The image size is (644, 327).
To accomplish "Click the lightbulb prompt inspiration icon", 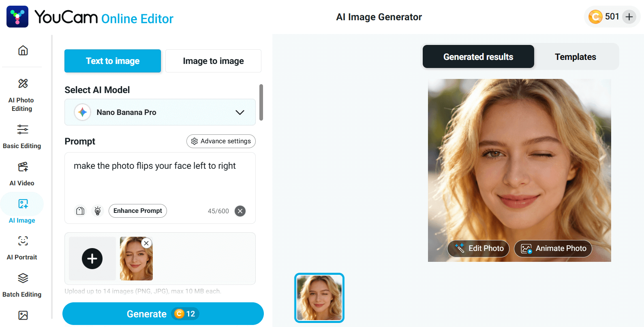I will coord(98,211).
